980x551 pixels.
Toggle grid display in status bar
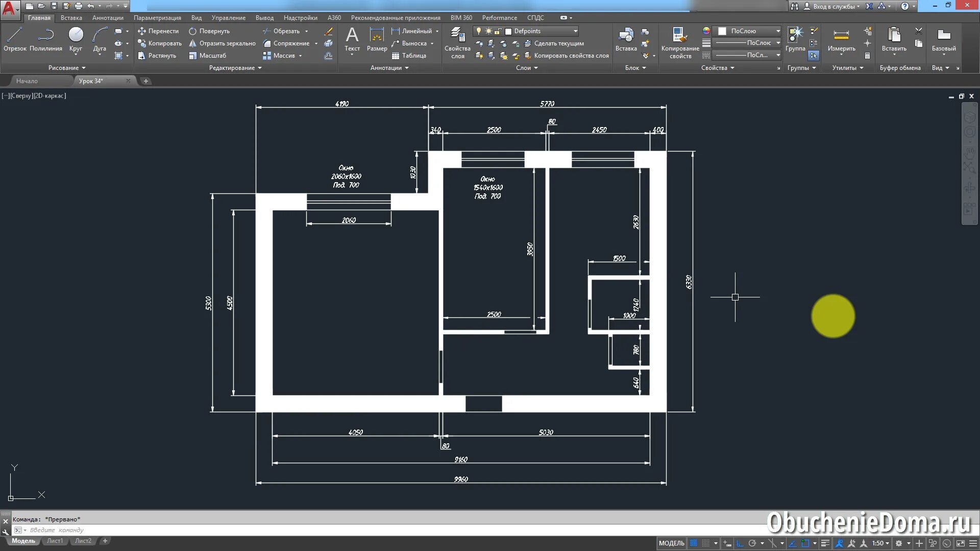[694, 543]
